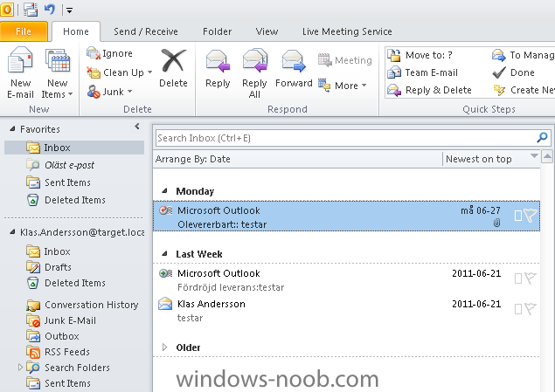Select the Olevererbart:: testar message
Screen dimensions: 555x392
tap(346, 217)
